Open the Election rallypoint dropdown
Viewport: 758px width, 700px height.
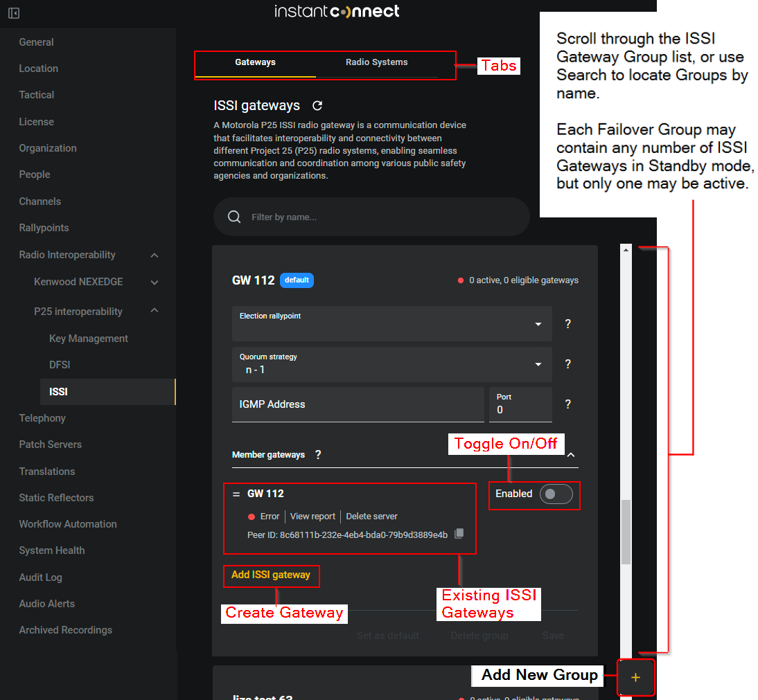point(392,323)
